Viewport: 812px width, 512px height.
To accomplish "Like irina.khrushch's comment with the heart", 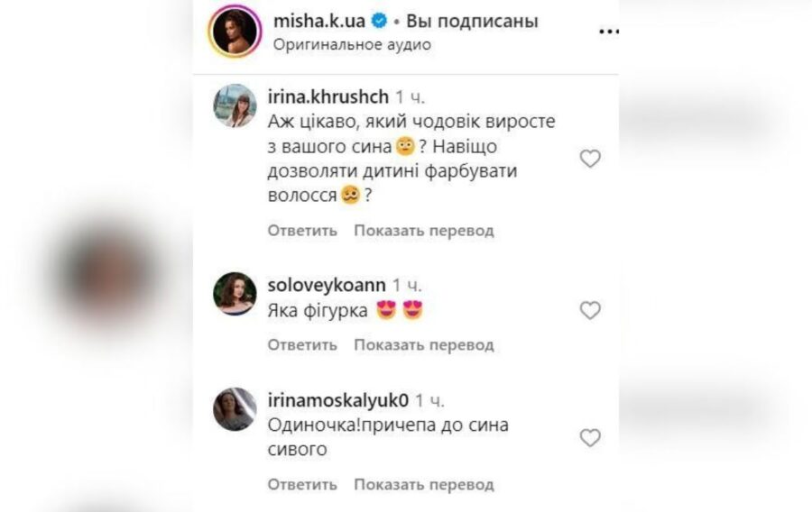I will coord(590,159).
